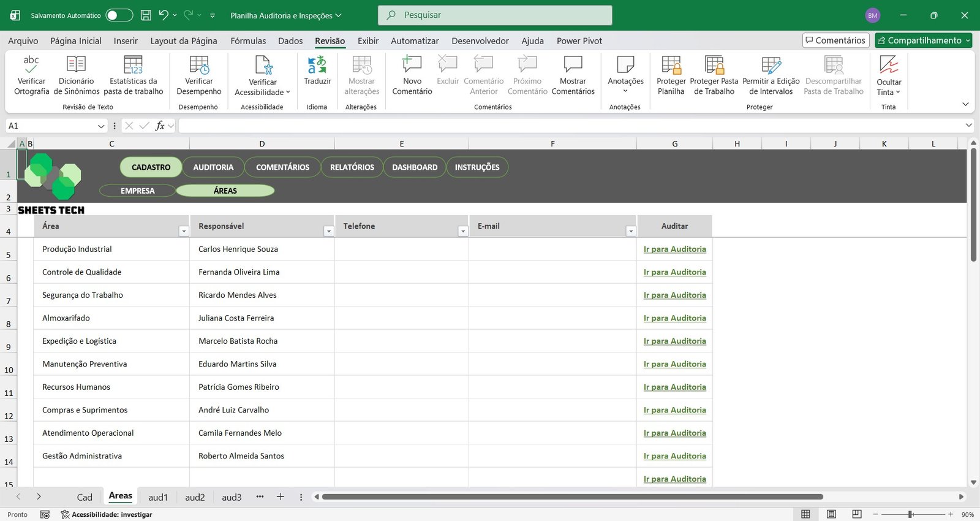Image resolution: width=980 pixels, height=521 pixels.
Task: Select cell with Fernanda Oliveira Lima
Action: click(x=262, y=272)
